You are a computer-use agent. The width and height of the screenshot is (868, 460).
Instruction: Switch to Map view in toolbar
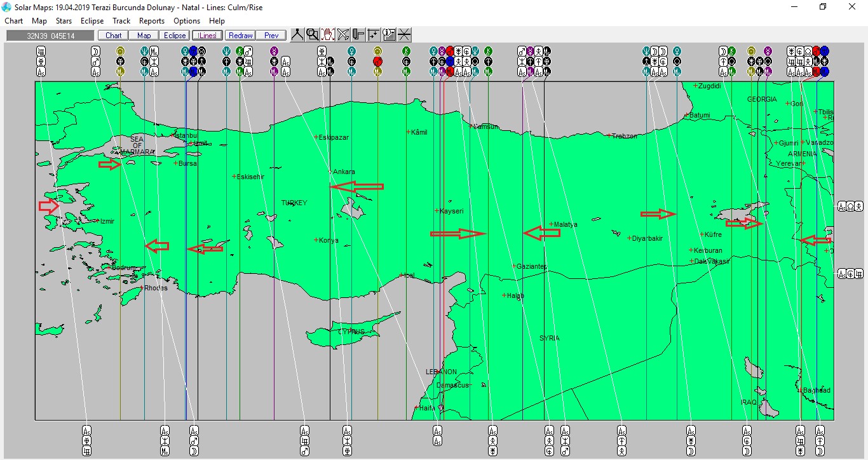click(144, 36)
